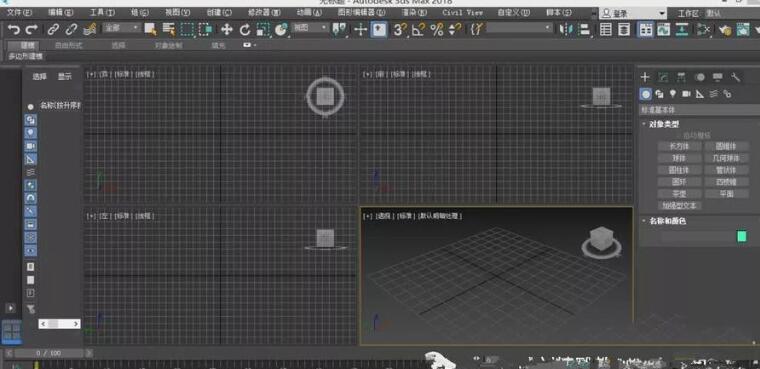Choose the Rectangular Selection Region tool
The height and width of the screenshot is (369, 760).
point(187,30)
